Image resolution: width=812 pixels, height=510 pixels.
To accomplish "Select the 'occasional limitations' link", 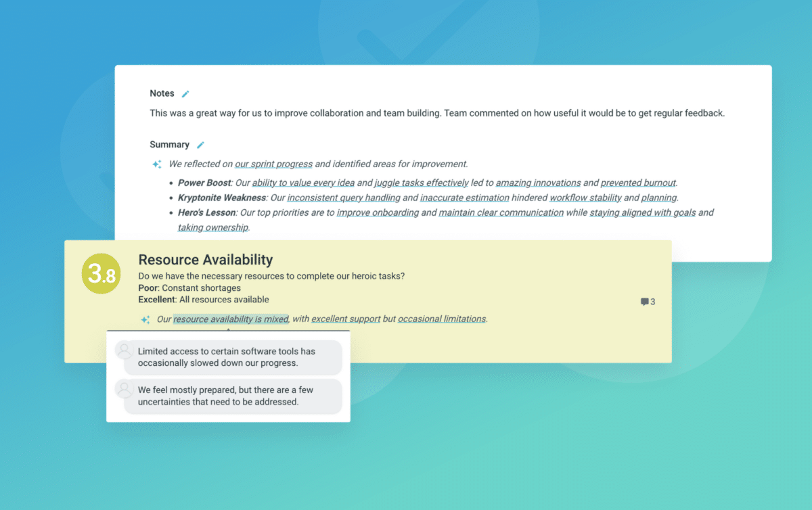I will 441,319.
